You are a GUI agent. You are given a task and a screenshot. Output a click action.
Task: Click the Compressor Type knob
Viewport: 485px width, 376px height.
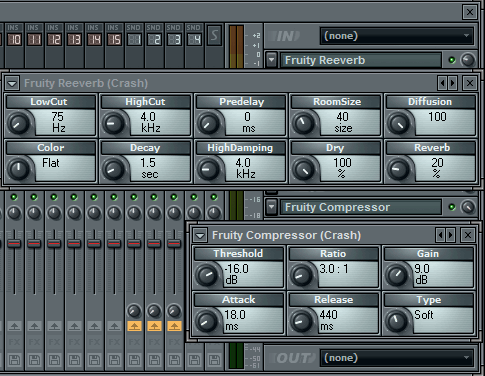click(x=397, y=321)
